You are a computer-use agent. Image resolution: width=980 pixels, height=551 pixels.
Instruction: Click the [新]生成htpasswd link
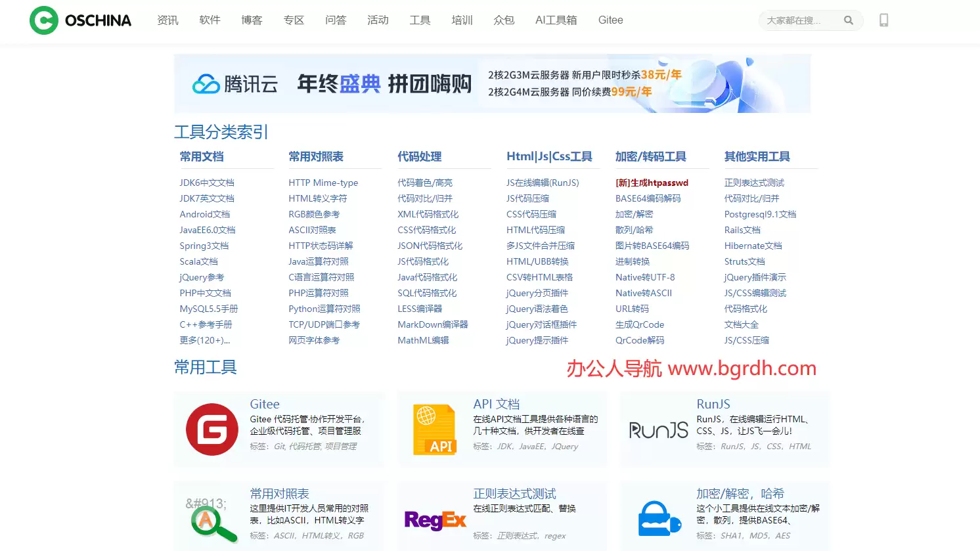coord(651,182)
